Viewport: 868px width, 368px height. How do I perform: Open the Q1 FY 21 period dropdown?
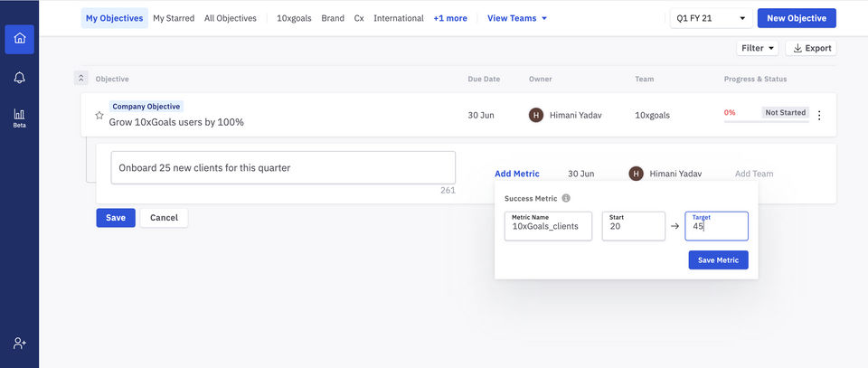(712, 18)
